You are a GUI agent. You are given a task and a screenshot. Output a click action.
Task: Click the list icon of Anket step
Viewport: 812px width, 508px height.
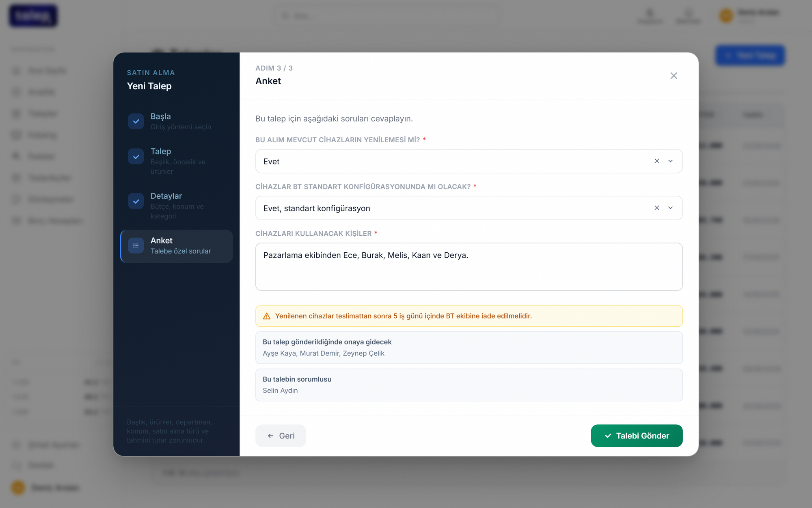136,245
